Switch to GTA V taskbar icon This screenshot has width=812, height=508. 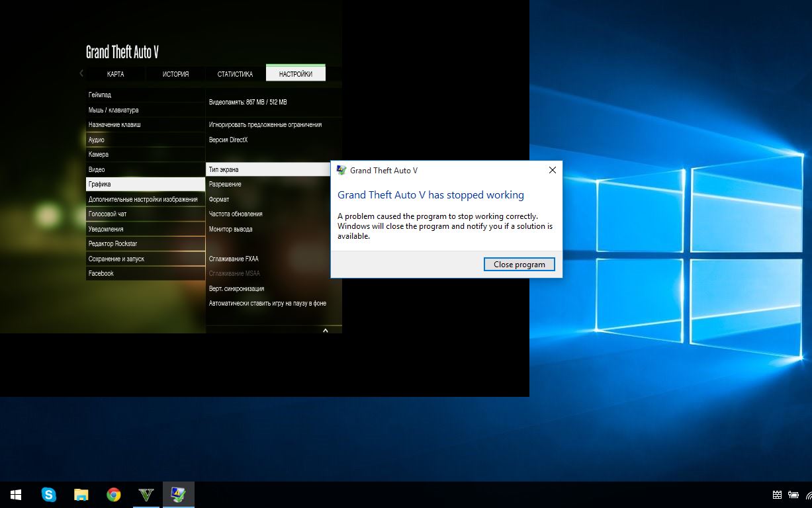[146, 494]
